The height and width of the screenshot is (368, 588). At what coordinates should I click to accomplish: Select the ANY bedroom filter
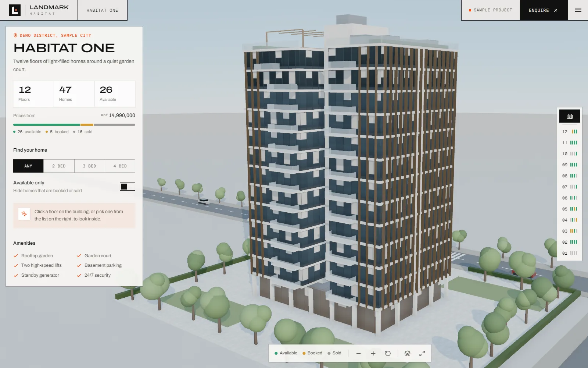coord(28,166)
